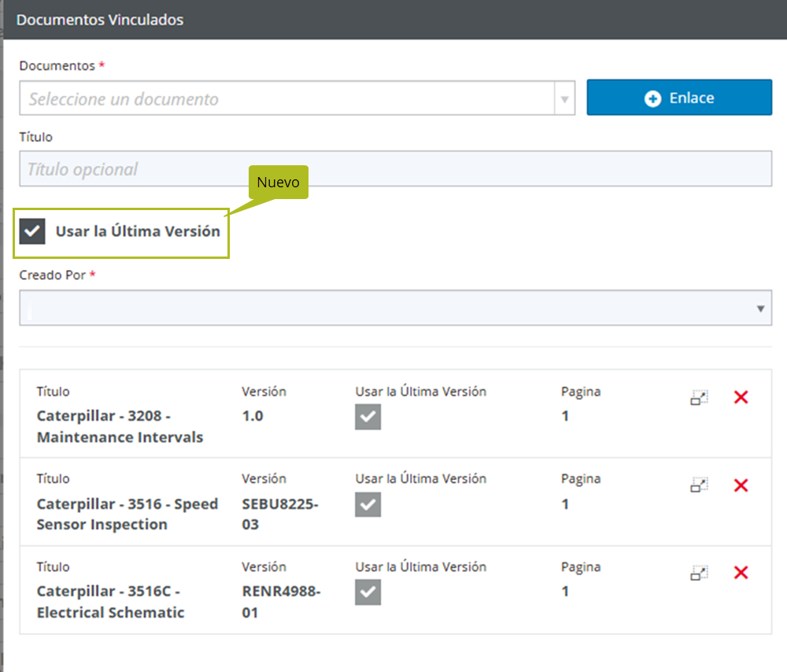Image resolution: width=787 pixels, height=672 pixels.
Task: Toggle latest version checkbox for SEBU8225-03 row
Action: [x=368, y=504]
